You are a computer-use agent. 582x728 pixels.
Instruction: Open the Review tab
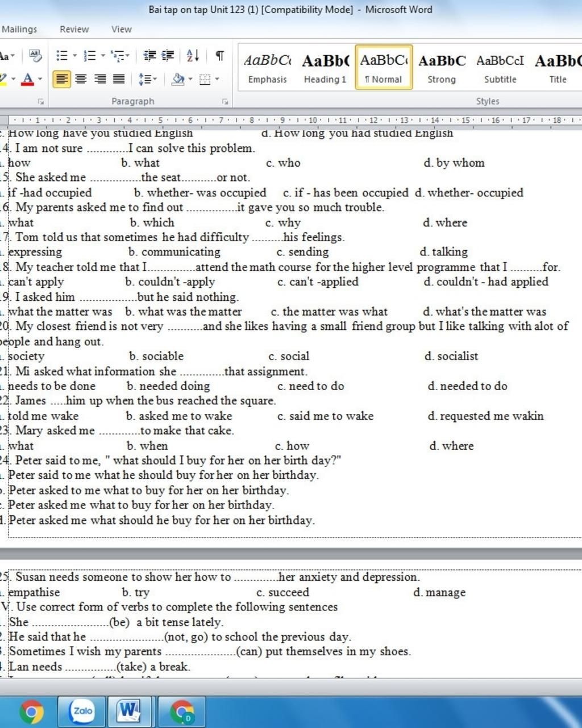74,29
